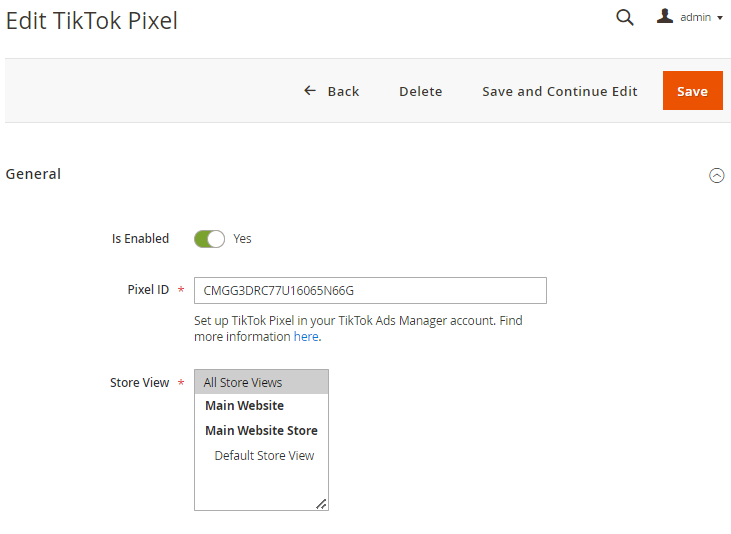Open the search magnifier icon
731x534 pixels.
point(625,17)
